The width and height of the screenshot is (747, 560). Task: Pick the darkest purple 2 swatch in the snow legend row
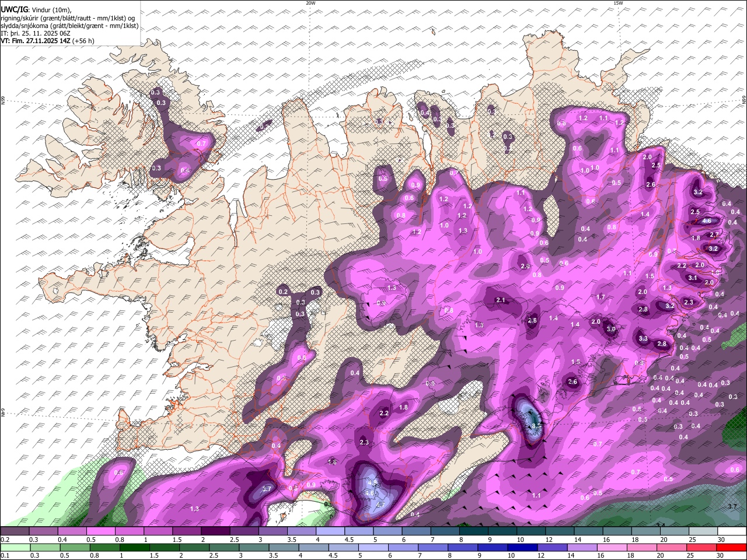[x=215, y=531]
